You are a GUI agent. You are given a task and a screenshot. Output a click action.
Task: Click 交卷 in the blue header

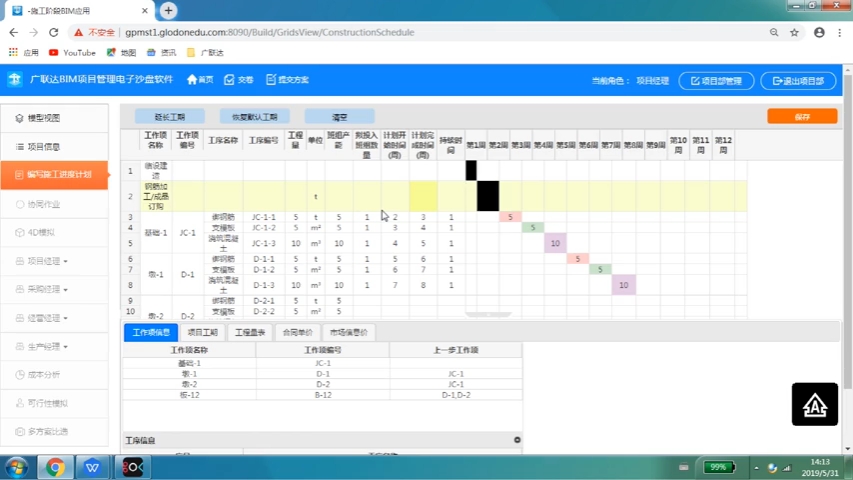pyautogui.click(x=239, y=79)
